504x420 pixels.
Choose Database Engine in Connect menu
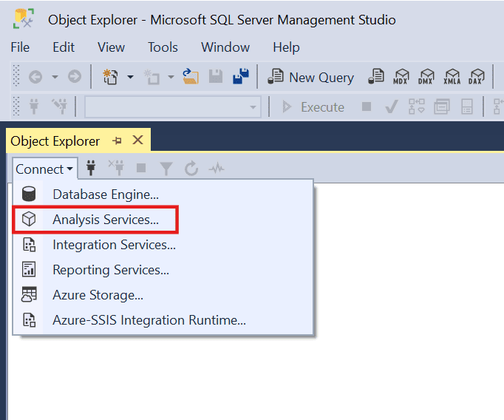point(105,194)
